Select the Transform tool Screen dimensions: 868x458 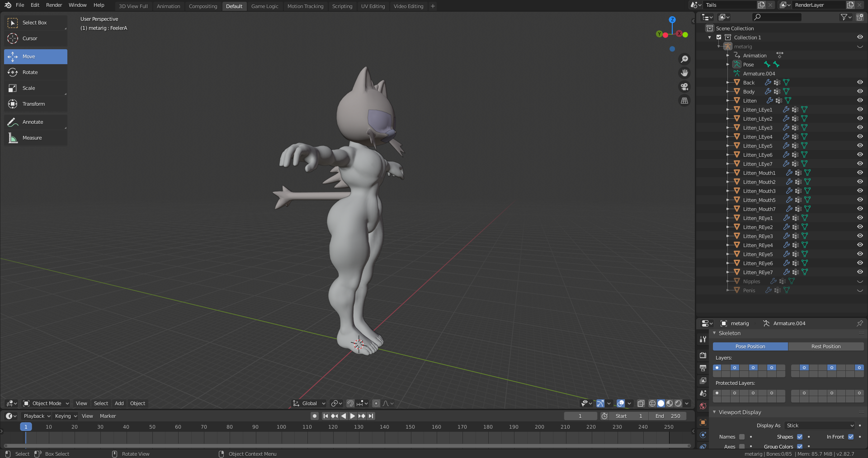coord(36,104)
